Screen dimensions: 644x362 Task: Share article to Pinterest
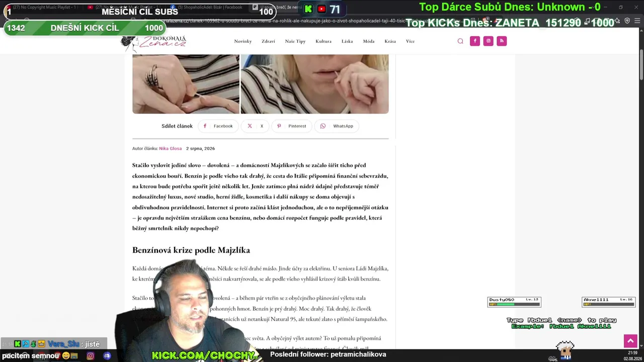coord(291,126)
